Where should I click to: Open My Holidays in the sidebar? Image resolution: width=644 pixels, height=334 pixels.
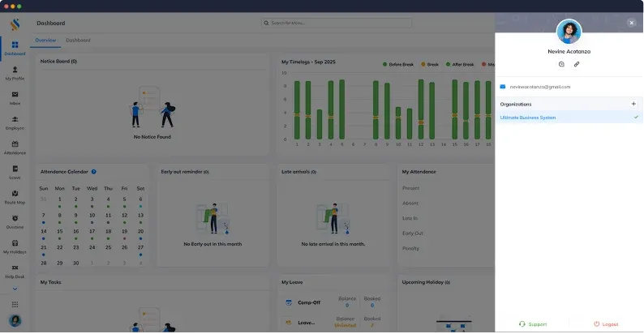[15, 246]
